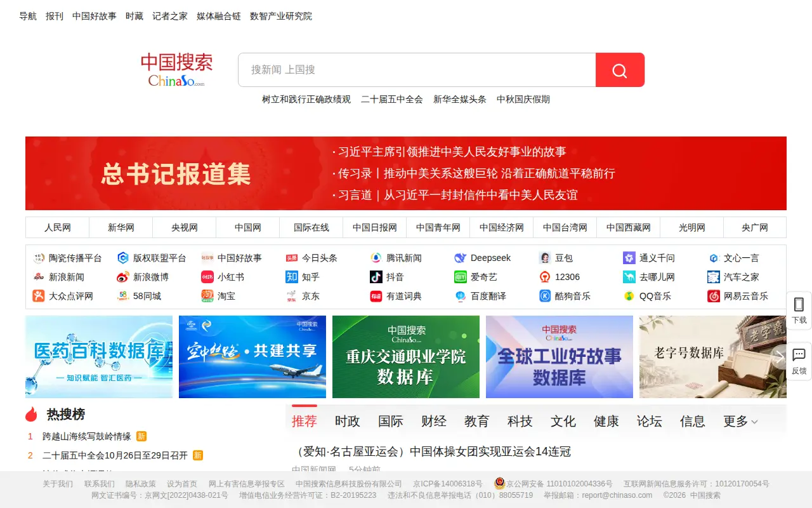The width and height of the screenshot is (812, 508).
Task: Open 陶瓷传播平台 site icon
Action: click(39, 258)
